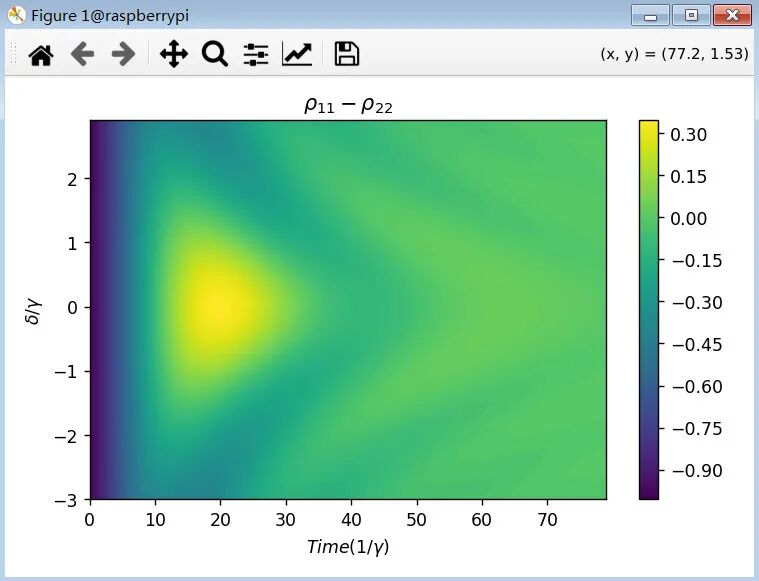Activate the Pan axes tool
Viewport: 759px width, 581px height.
[174, 54]
